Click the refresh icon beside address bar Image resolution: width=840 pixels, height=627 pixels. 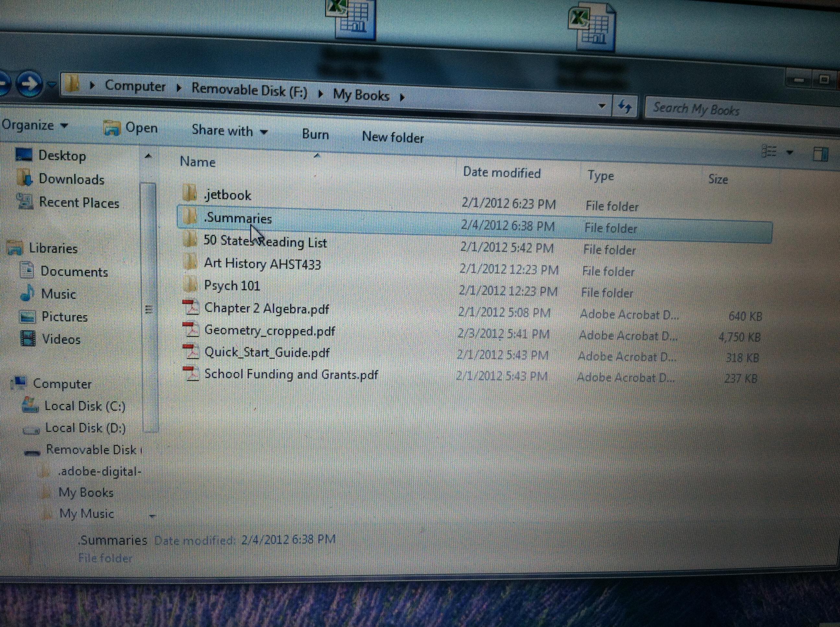[624, 107]
